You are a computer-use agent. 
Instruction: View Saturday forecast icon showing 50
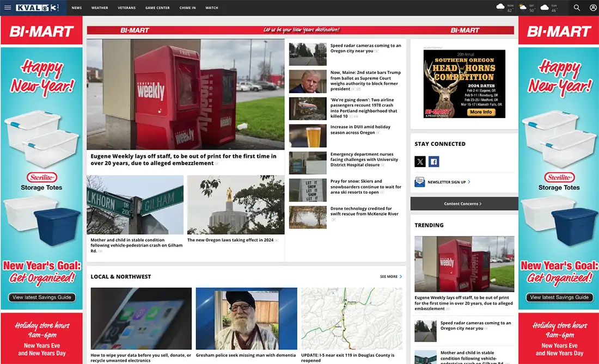[522, 7]
